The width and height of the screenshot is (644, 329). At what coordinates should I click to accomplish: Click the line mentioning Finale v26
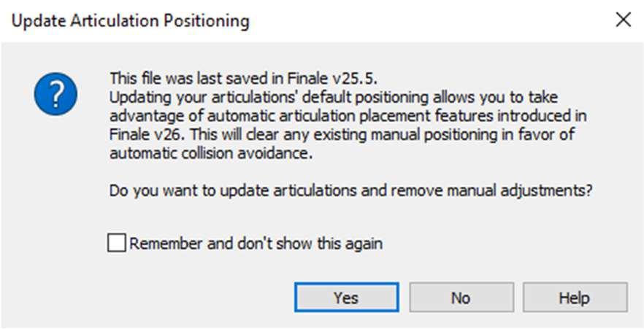(x=342, y=134)
